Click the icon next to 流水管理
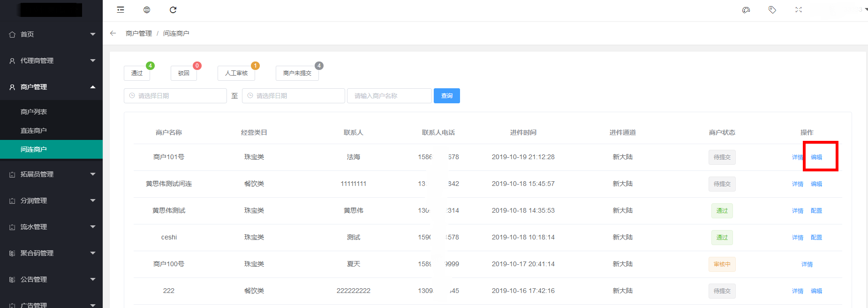This screenshot has width=868, height=308. pyautogui.click(x=12, y=227)
